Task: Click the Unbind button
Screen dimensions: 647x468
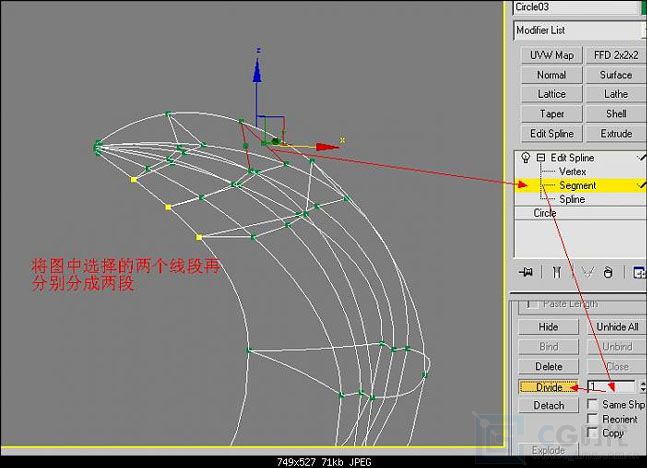Action: coord(617,347)
